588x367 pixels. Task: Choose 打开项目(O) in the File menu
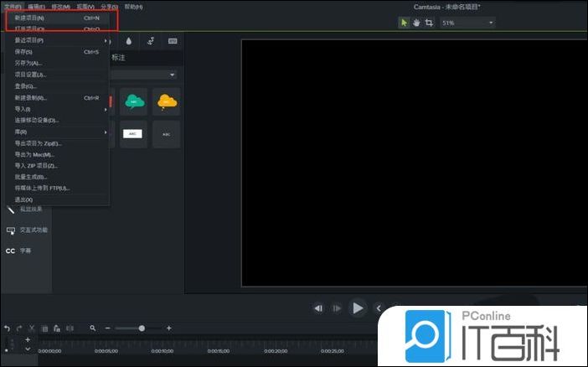coord(57,28)
